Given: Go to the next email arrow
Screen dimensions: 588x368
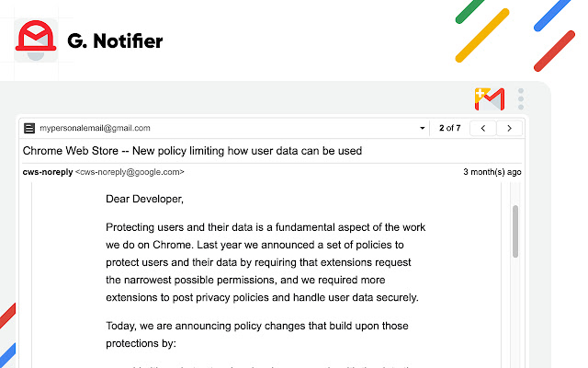Looking at the screenshot, I should click(x=510, y=128).
